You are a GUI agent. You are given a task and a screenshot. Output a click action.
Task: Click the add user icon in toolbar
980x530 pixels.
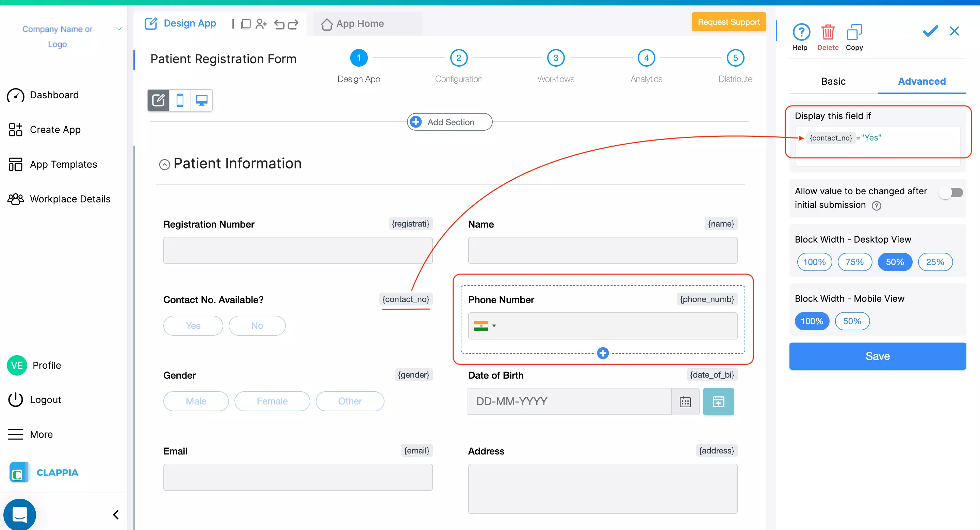click(x=261, y=24)
